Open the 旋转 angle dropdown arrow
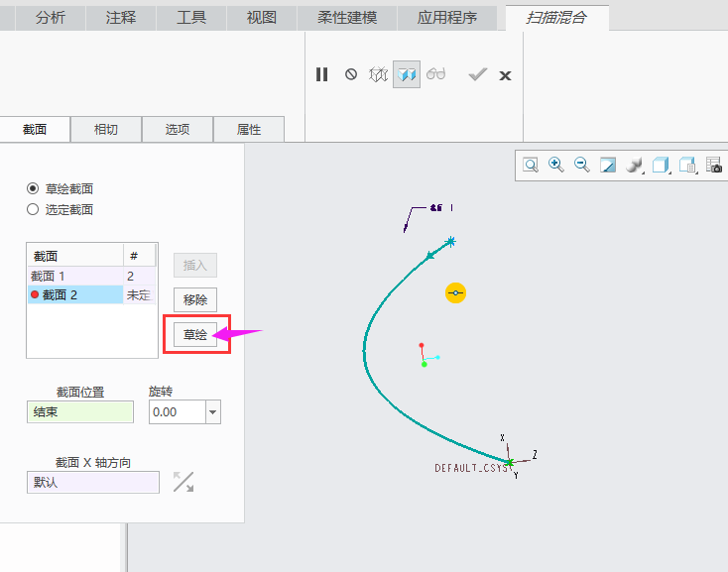The width and height of the screenshot is (728, 572). (x=212, y=412)
